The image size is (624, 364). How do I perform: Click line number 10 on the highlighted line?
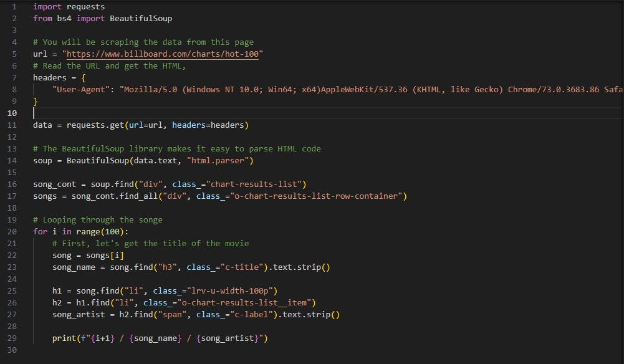pyautogui.click(x=11, y=113)
